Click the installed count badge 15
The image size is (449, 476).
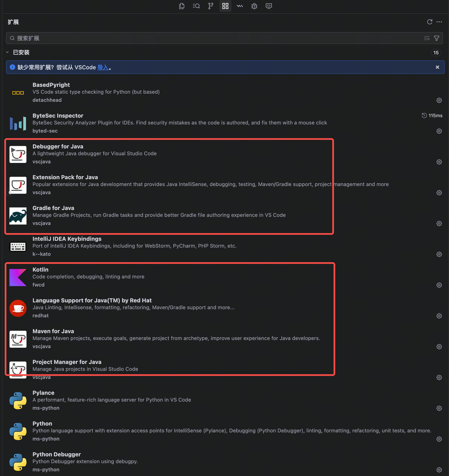[x=436, y=53]
